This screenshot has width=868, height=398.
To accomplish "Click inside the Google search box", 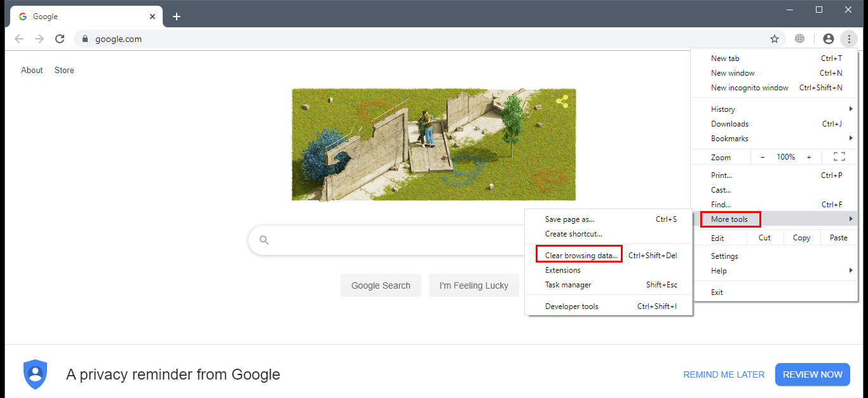I will (x=388, y=240).
